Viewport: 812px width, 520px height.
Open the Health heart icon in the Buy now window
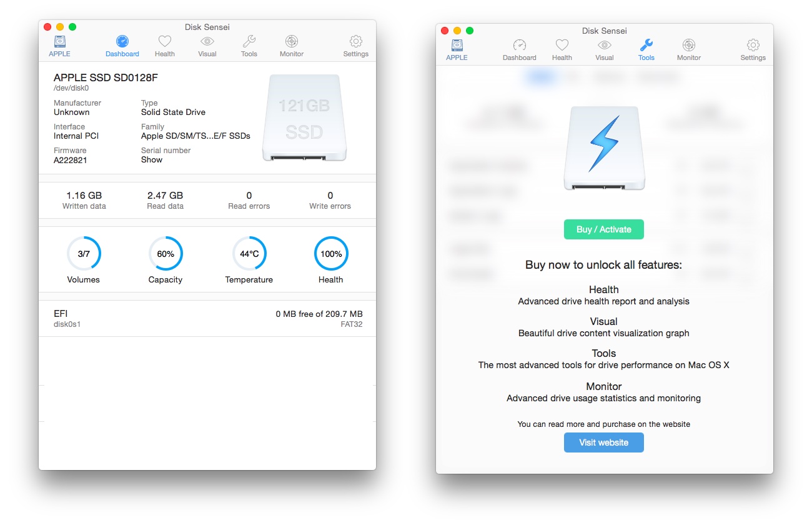coord(562,46)
